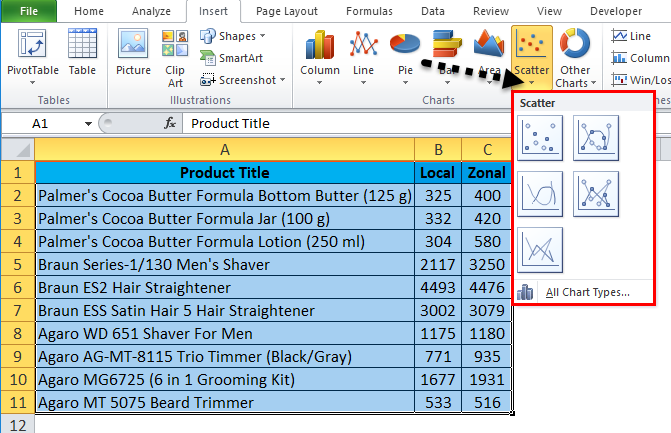Select cell with value 771
Image resolution: width=671 pixels, height=433 pixels.
[x=438, y=356]
